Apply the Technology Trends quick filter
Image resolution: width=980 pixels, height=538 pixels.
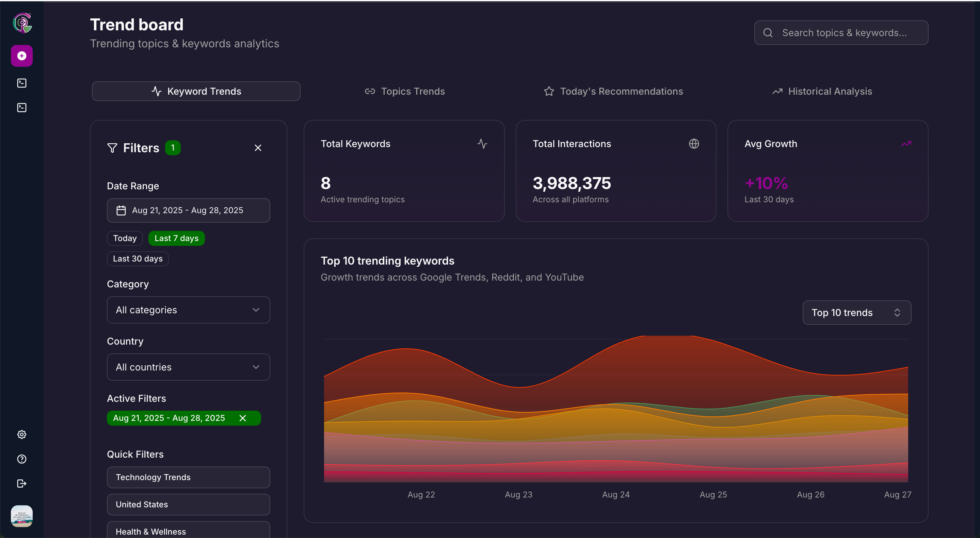(188, 477)
